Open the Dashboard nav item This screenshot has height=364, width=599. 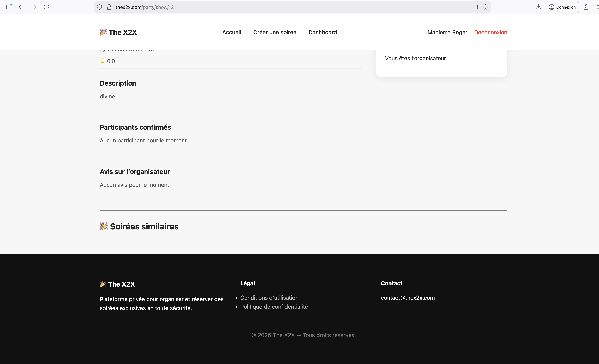point(323,32)
